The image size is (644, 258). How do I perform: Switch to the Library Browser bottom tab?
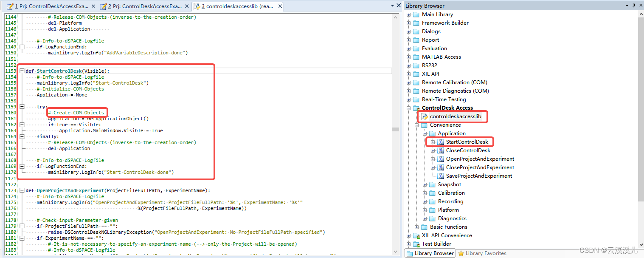[x=430, y=253]
